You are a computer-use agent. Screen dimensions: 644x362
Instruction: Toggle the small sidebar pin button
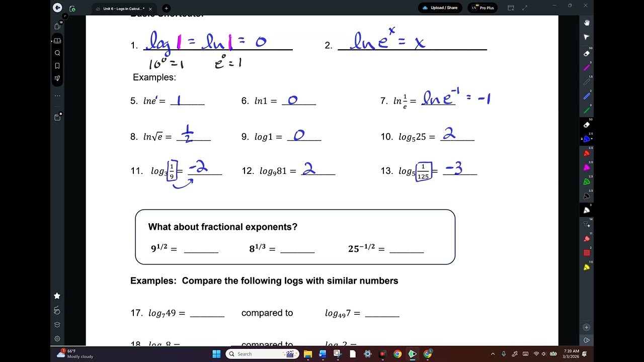(65, 17)
